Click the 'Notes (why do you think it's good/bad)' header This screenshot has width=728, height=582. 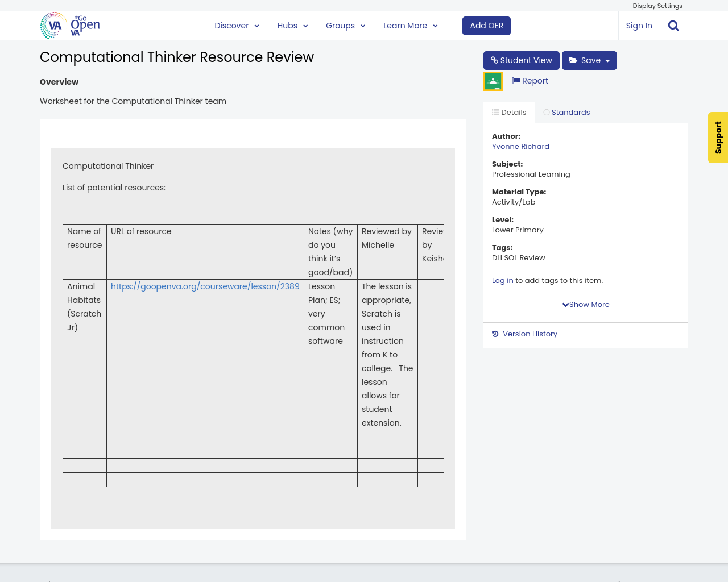[x=330, y=252]
